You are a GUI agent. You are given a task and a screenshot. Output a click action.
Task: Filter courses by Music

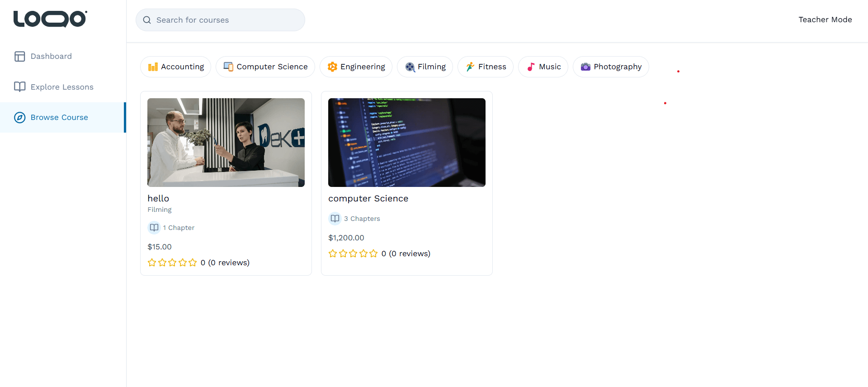click(543, 67)
